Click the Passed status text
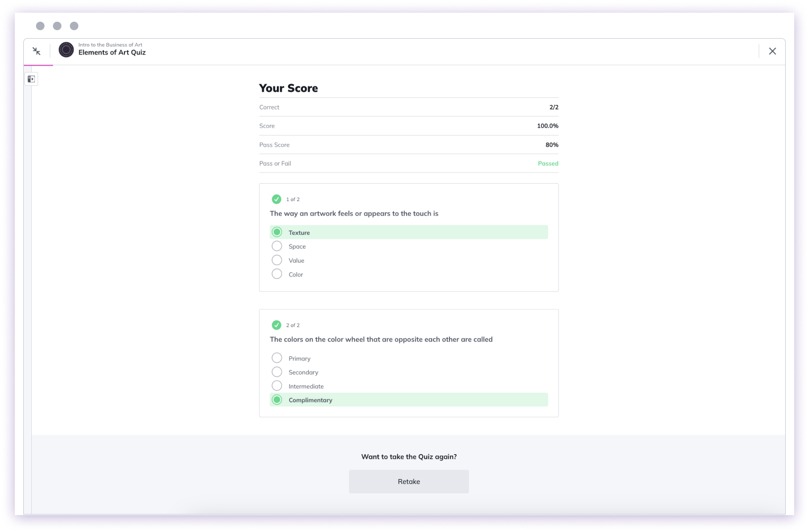Viewport: 809px width, 532px height. pyautogui.click(x=548, y=164)
